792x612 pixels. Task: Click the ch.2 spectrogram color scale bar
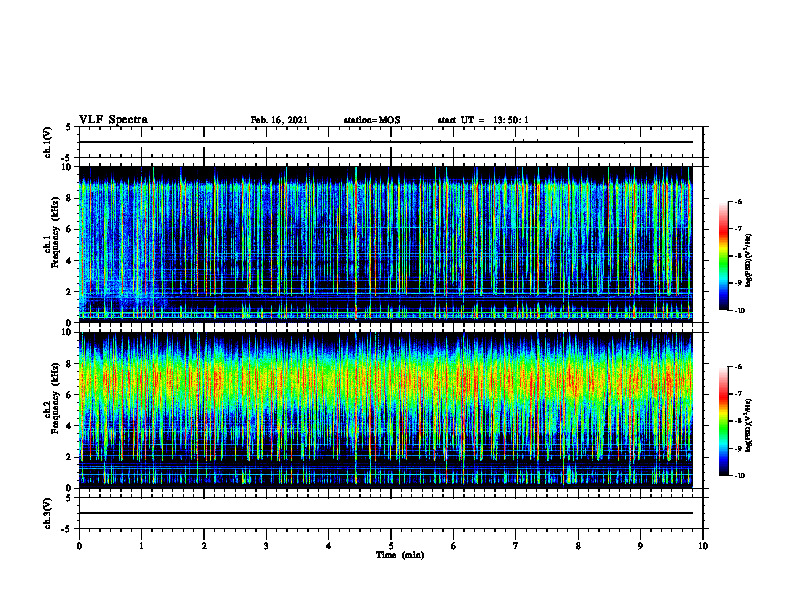point(724,421)
